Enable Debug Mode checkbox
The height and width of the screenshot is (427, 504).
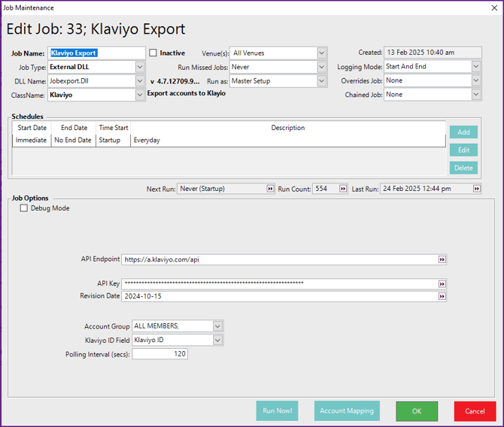point(25,208)
